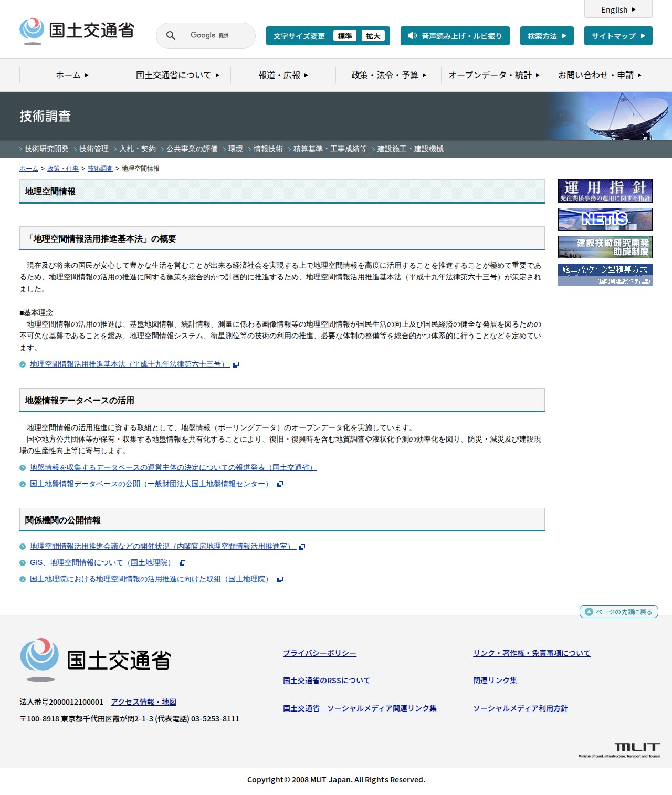Open 関連リンク集 footer link
Image resolution: width=672 pixels, height=795 pixels.
495,681
